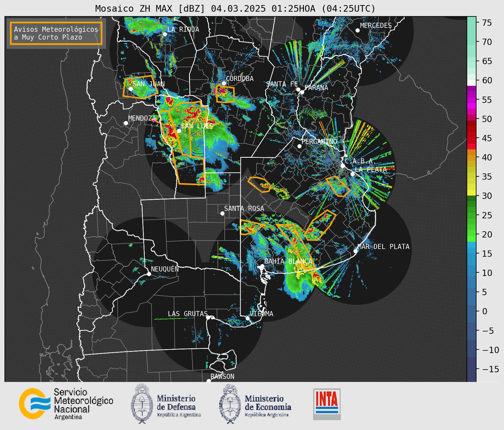Click the map title 'Mosaico ZH MAX [dBZ]'

point(150,8)
